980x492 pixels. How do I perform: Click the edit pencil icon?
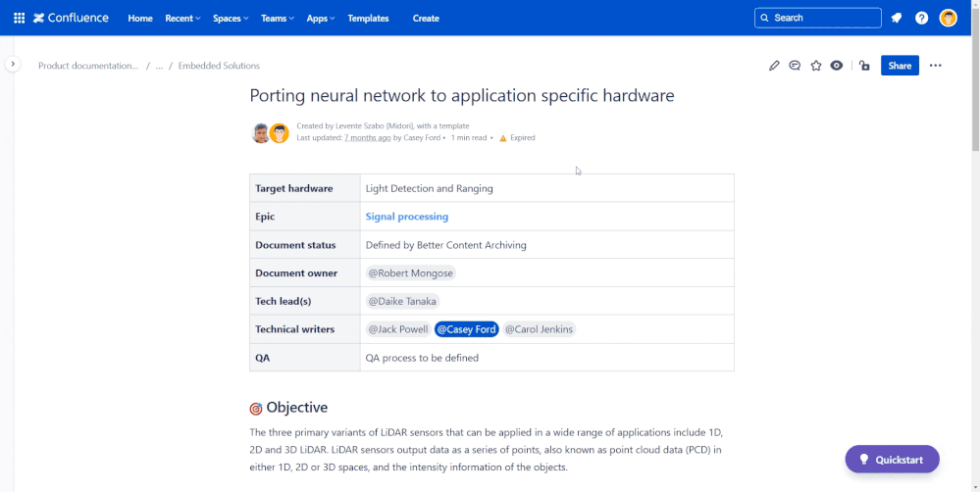pos(774,66)
